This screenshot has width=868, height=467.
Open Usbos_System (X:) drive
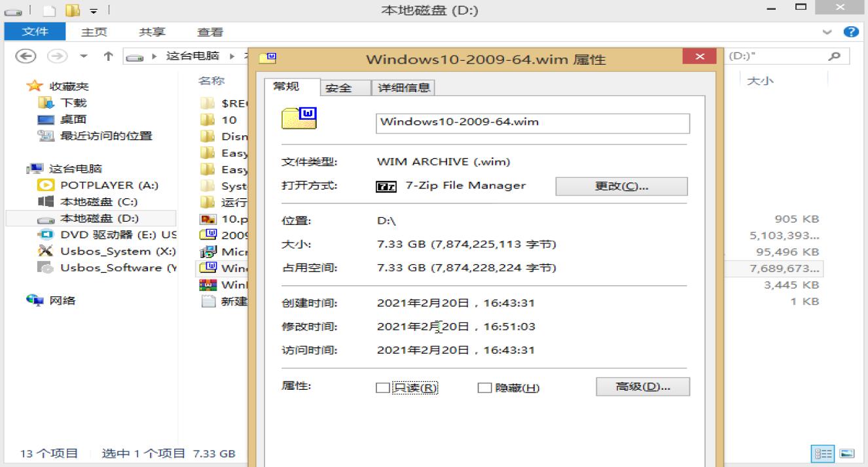click(x=118, y=251)
